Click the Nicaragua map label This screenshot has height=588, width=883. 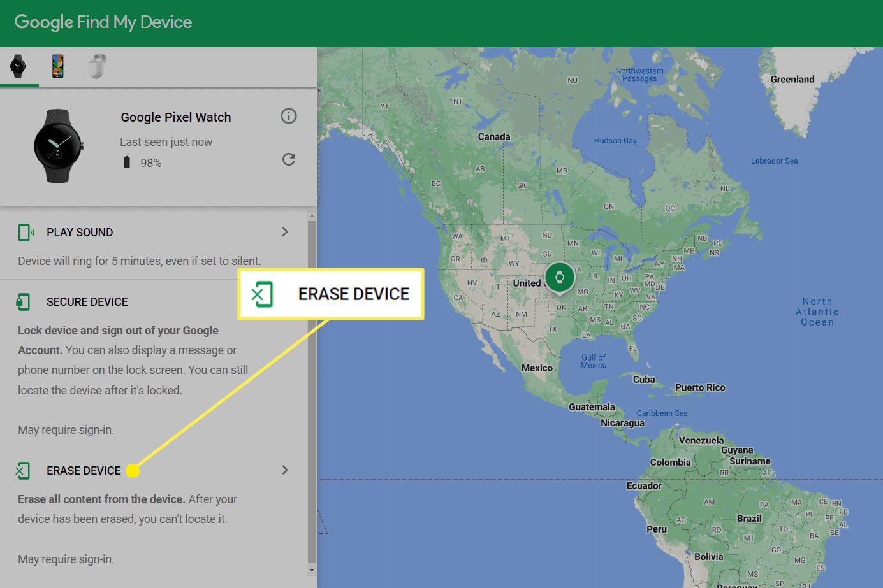[x=622, y=423]
